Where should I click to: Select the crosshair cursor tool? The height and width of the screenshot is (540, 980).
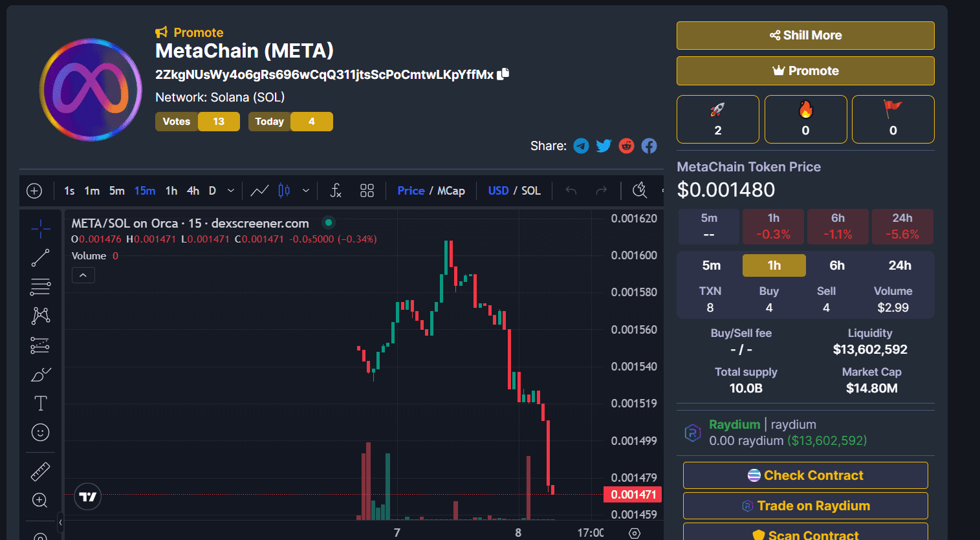coord(40,228)
